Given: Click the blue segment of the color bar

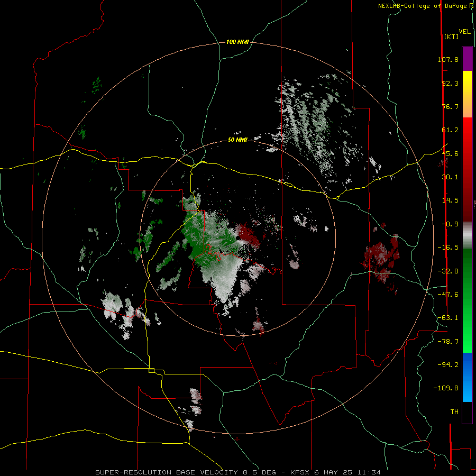Looking at the screenshot, I should pyautogui.click(x=467, y=377).
